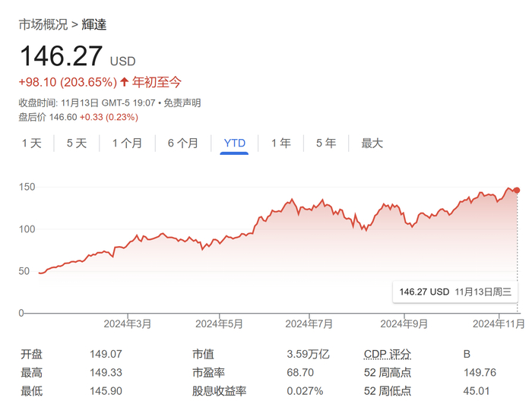
Task: Show the 5 年 price history
Action: click(x=326, y=143)
